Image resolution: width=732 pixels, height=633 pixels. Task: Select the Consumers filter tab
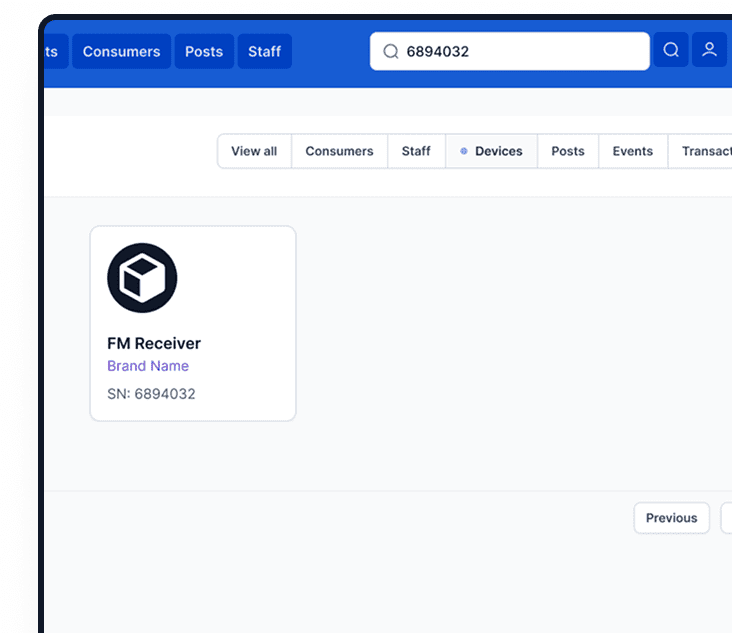339,151
